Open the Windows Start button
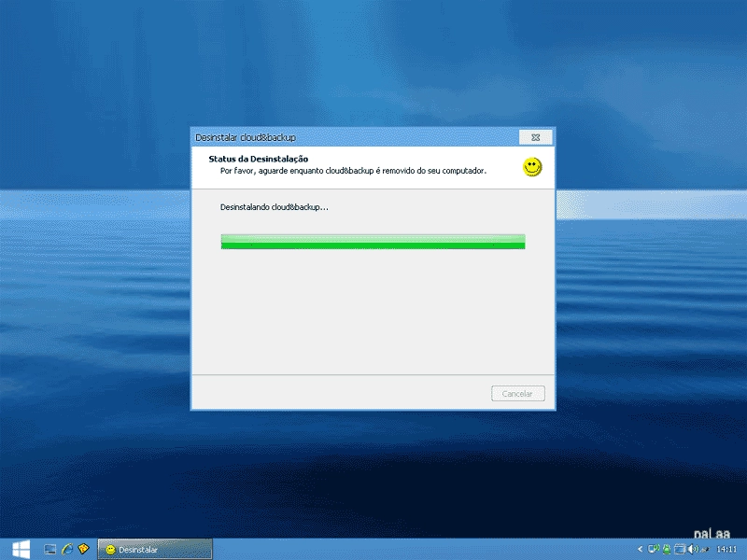The width and height of the screenshot is (747, 560). click(21, 549)
